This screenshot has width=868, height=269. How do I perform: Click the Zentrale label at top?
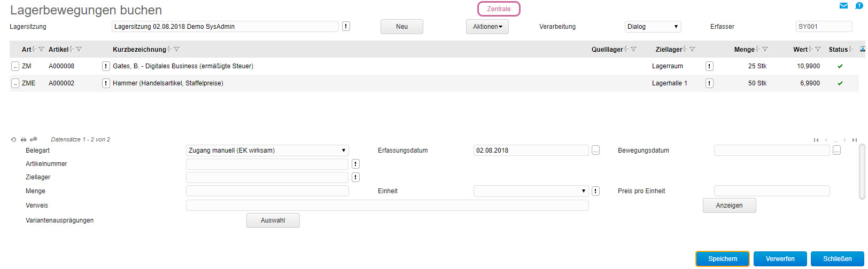tap(498, 9)
